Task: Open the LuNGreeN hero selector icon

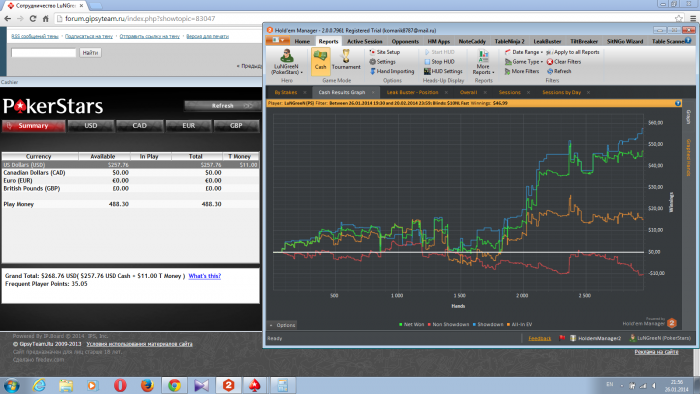Action: point(286,56)
